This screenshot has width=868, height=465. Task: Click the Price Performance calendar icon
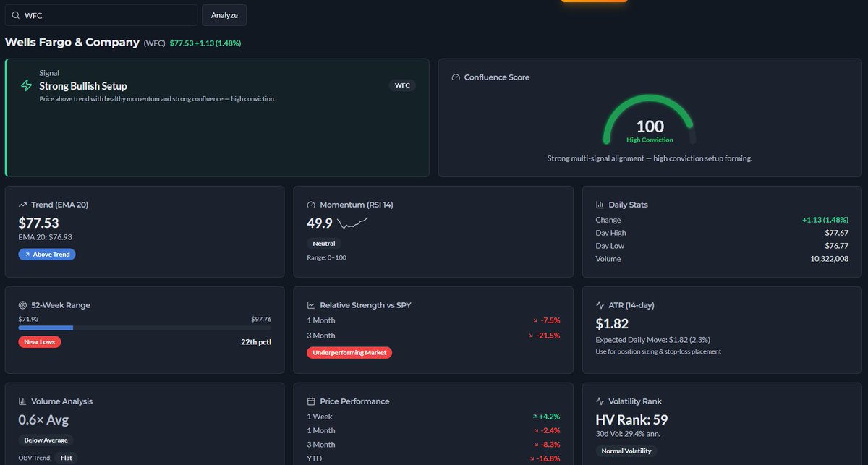pos(311,401)
